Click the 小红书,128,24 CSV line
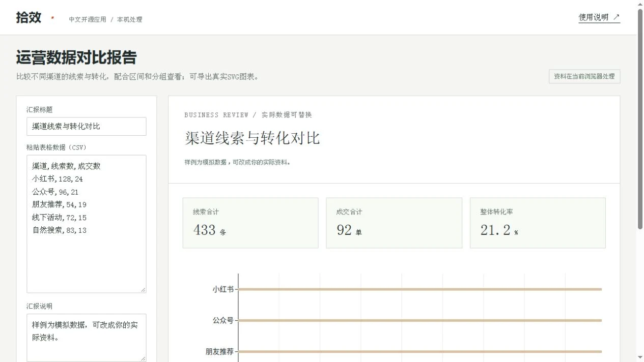 58,179
